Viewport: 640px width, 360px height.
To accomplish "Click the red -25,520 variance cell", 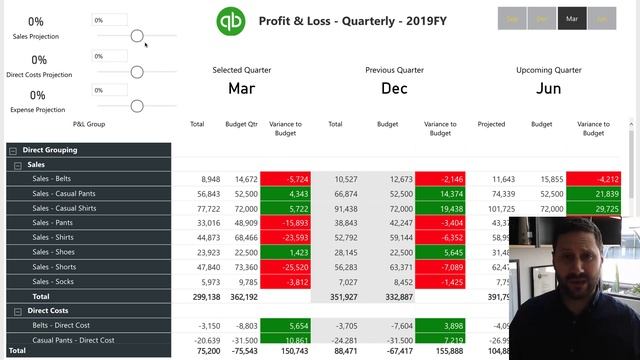I will pyautogui.click(x=285, y=267).
